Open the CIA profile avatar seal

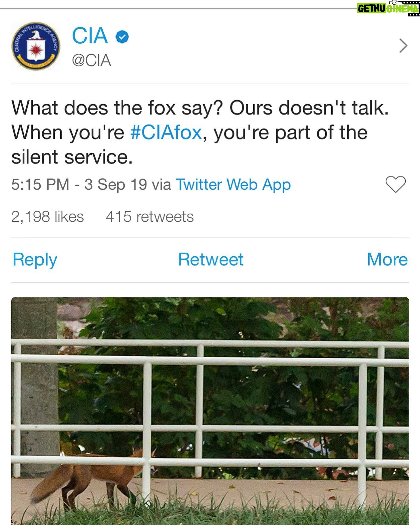click(36, 46)
